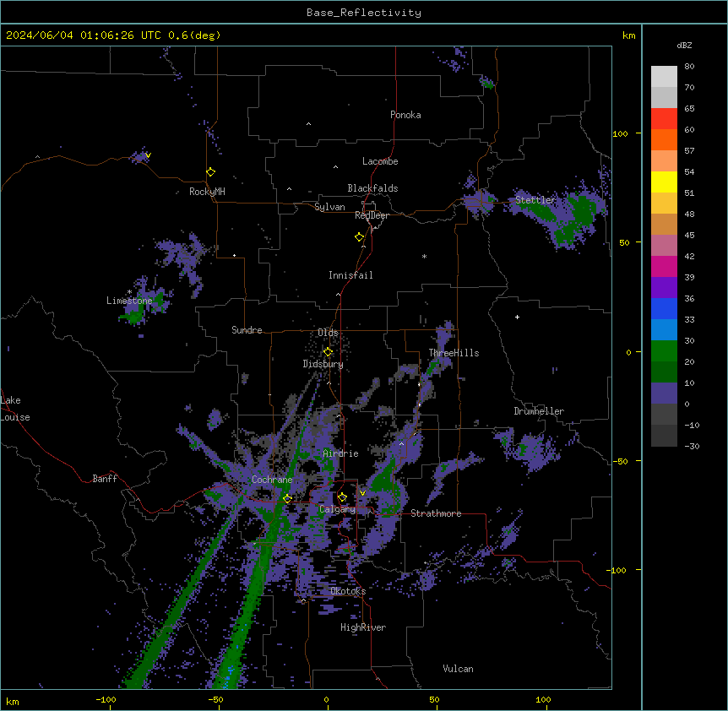Select the white 70-80 dBZ legend swatch
Screen dimensions: 728x711
pos(664,77)
